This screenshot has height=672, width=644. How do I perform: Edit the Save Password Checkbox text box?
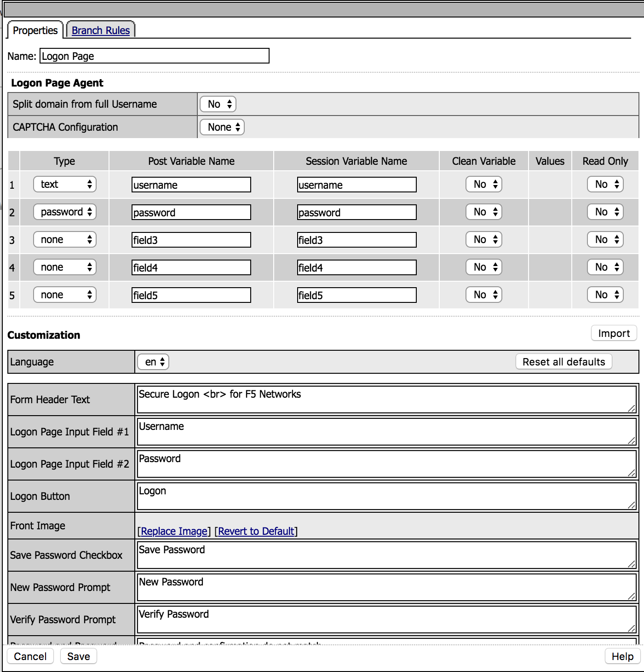[387, 555]
